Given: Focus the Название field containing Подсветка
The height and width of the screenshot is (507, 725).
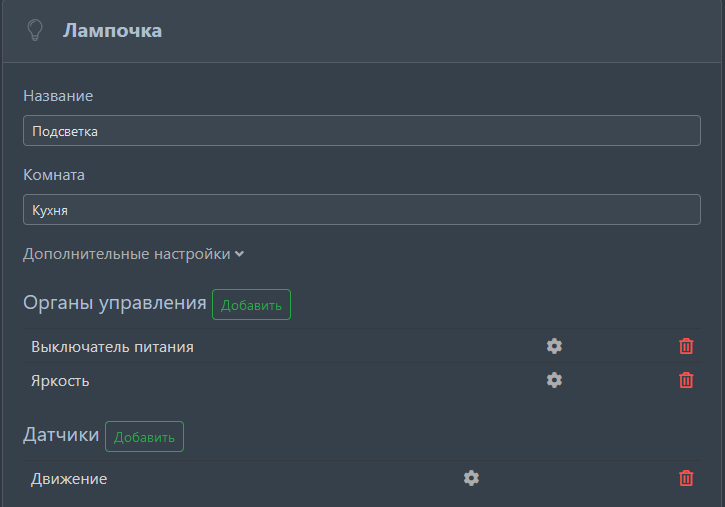Looking at the screenshot, I should pos(361,131).
